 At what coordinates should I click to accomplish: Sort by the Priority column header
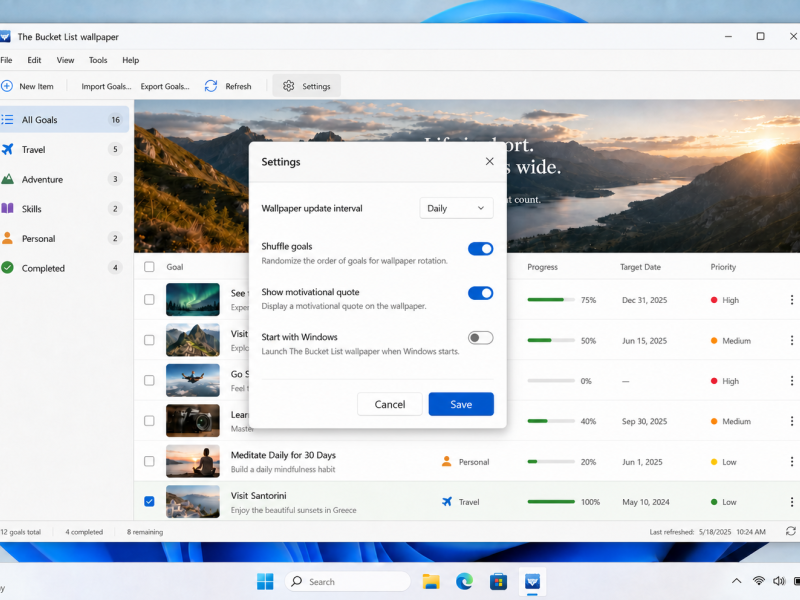(x=723, y=267)
